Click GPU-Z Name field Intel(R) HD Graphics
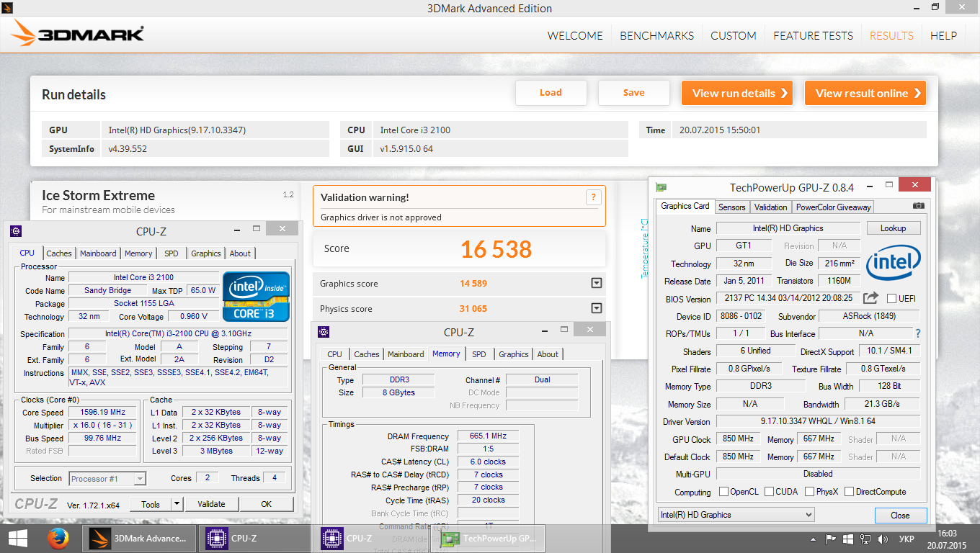Viewport: 980px width, 553px height. pos(788,228)
